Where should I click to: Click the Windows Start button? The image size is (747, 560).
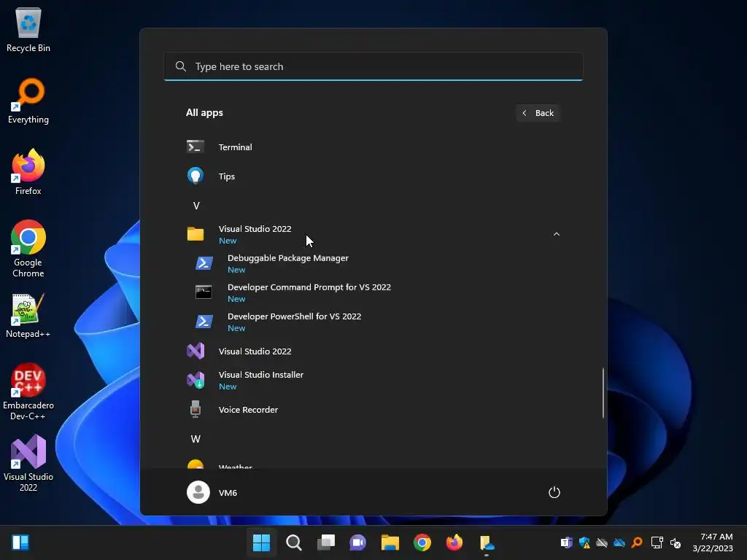tap(262, 542)
